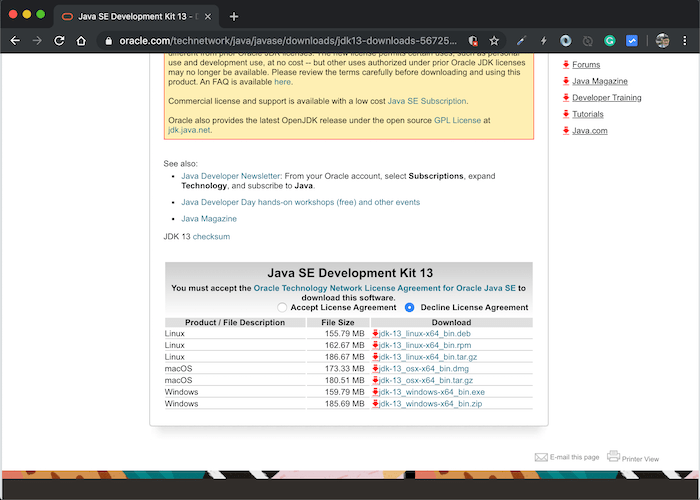Open the jdk.java.net link
700x500 pixels.
click(x=189, y=130)
